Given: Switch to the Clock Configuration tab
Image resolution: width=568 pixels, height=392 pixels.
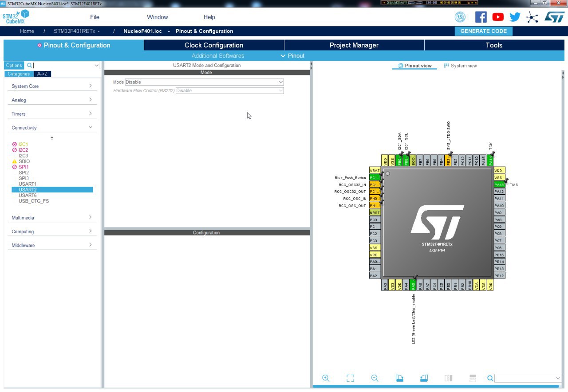Looking at the screenshot, I should pyautogui.click(x=214, y=45).
